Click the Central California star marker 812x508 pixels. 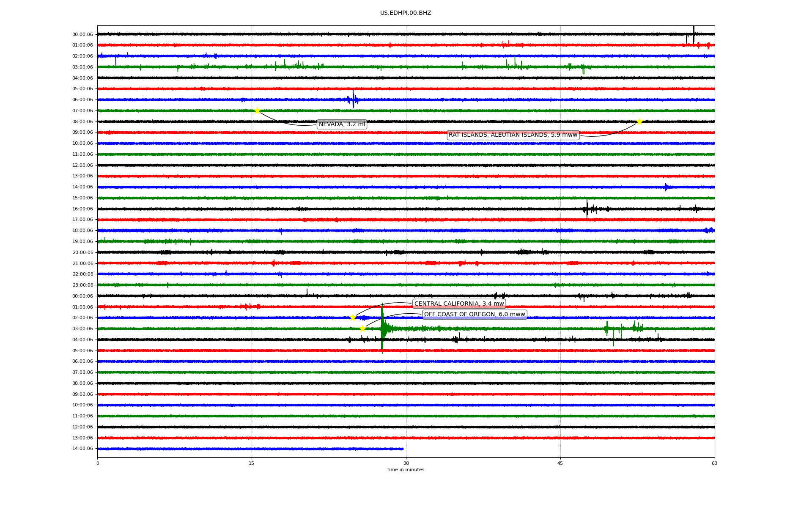click(x=353, y=318)
